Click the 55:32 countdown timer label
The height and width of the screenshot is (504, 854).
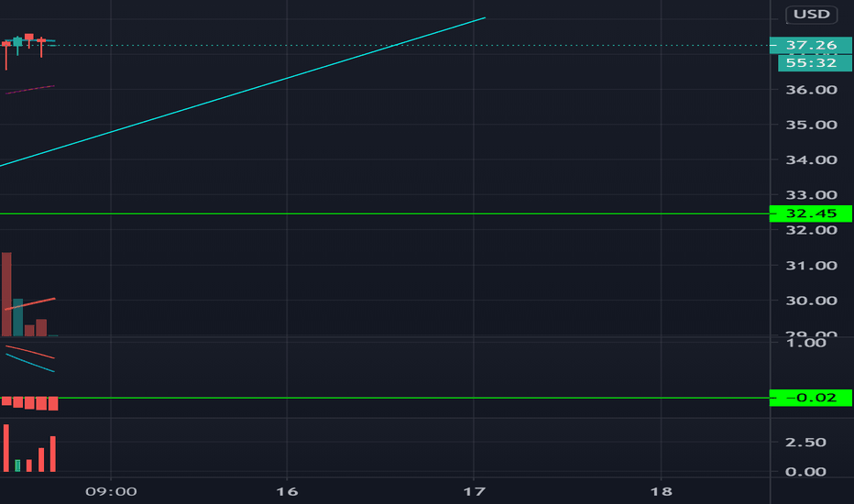(815, 63)
